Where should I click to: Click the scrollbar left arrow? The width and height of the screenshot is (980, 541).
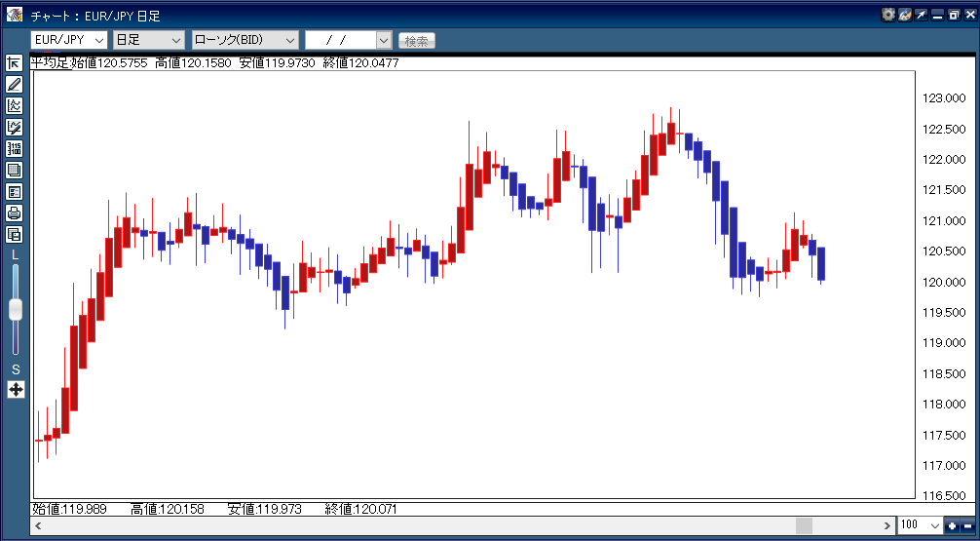39,525
